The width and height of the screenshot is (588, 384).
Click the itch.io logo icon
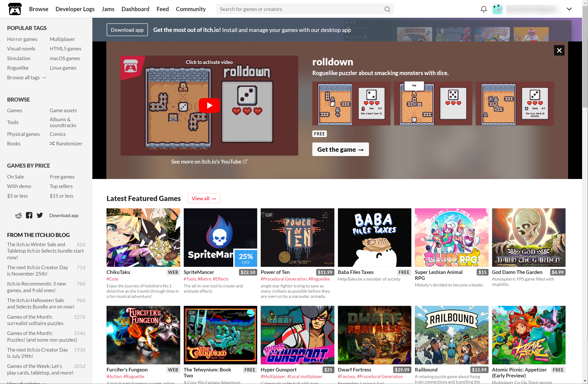coord(15,9)
